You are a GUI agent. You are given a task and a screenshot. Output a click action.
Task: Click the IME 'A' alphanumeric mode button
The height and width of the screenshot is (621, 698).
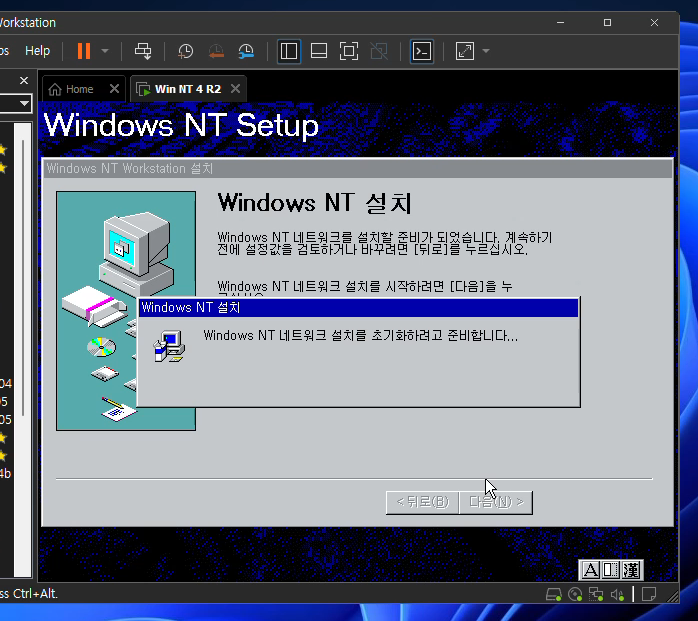tap(590, 570)
